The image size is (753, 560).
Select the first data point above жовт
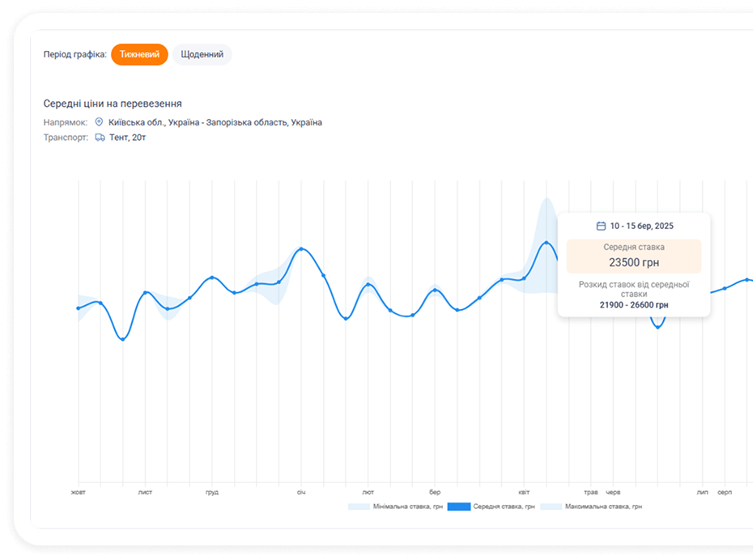coord(79,308)
